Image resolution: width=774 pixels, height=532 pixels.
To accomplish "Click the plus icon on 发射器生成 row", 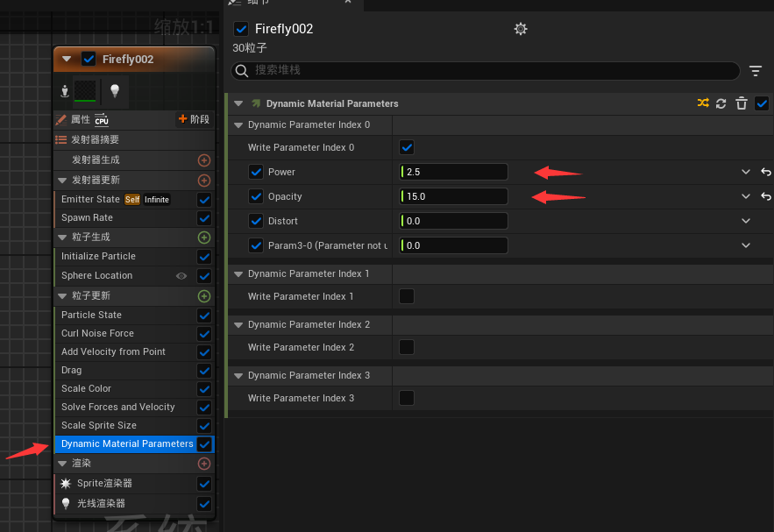I will [x=204, y=160].
